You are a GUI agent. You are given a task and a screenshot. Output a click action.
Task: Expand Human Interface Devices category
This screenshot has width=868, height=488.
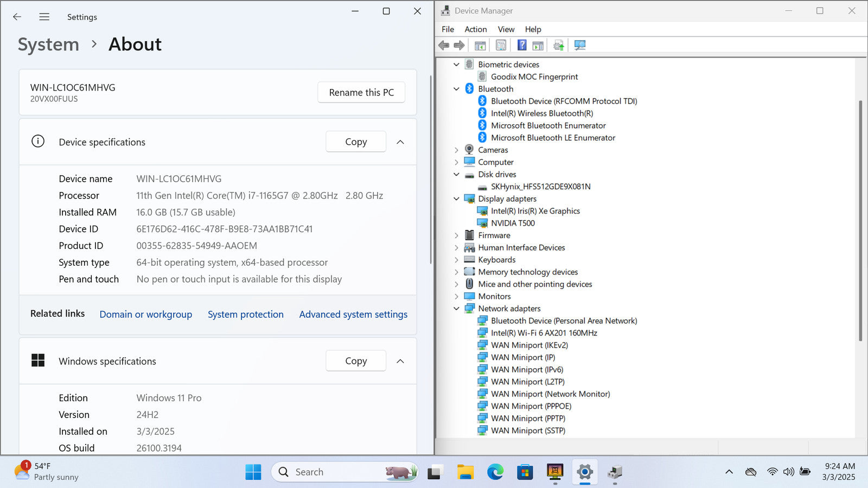coord(456,248)
